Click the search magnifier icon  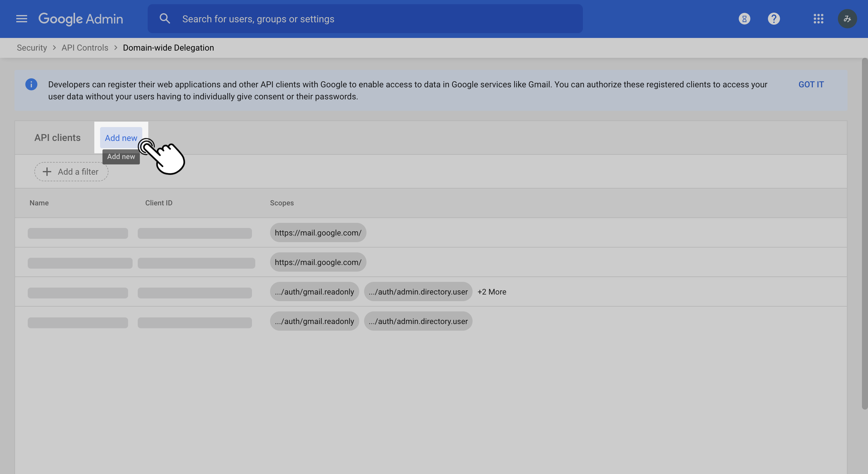coord(165,19)
